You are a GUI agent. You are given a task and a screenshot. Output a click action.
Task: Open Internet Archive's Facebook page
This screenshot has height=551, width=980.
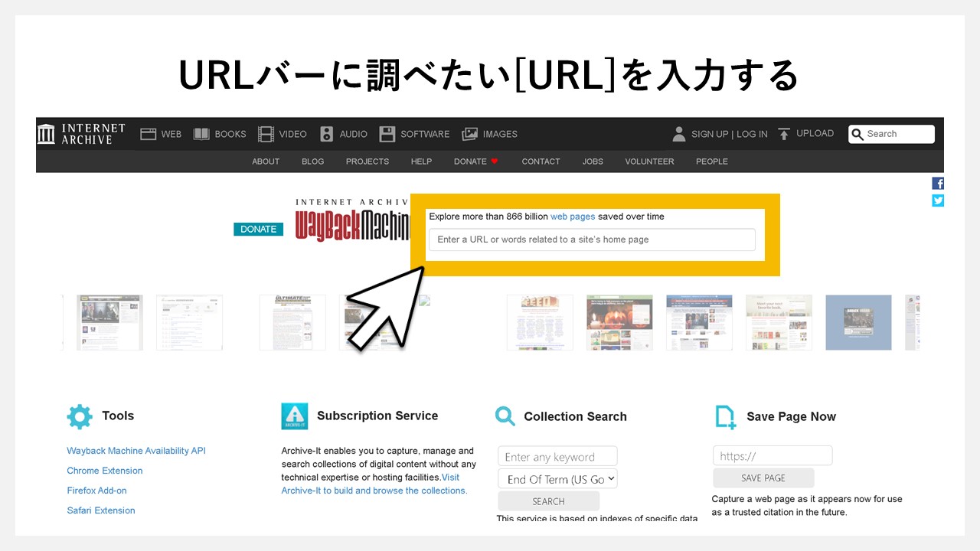tap(938, 183)
